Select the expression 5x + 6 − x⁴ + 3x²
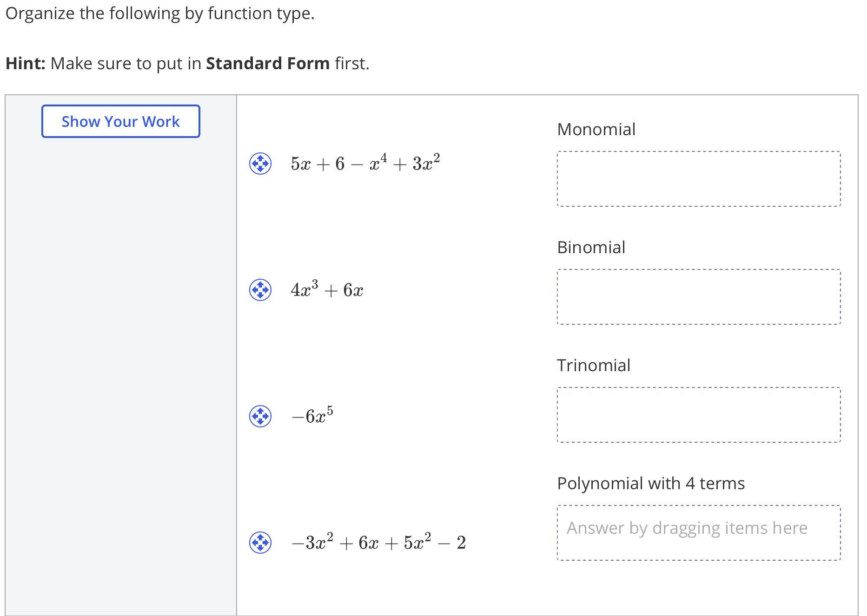 coord(365,164)
